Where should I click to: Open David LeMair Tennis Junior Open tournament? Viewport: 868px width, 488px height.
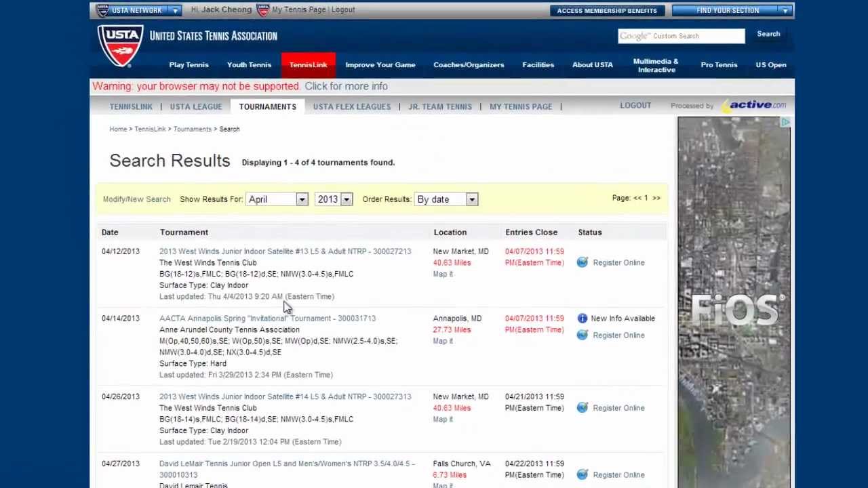click(x=287, y=469)
